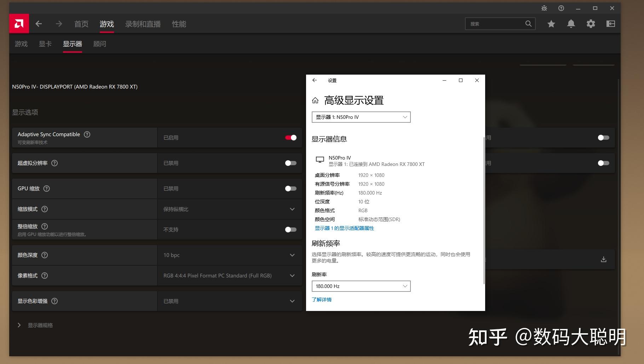Screen dimensions: 644x364
Task: Show help for GPU 缩放
Action: point(46,189)
